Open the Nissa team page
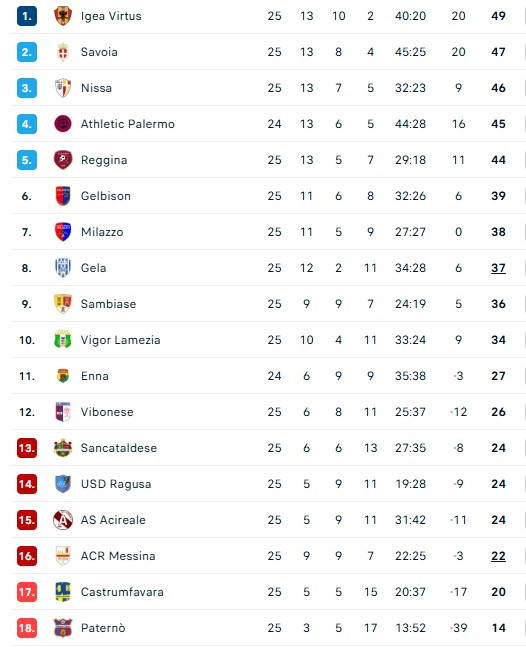The image size is (526, 651). [96, 88]
